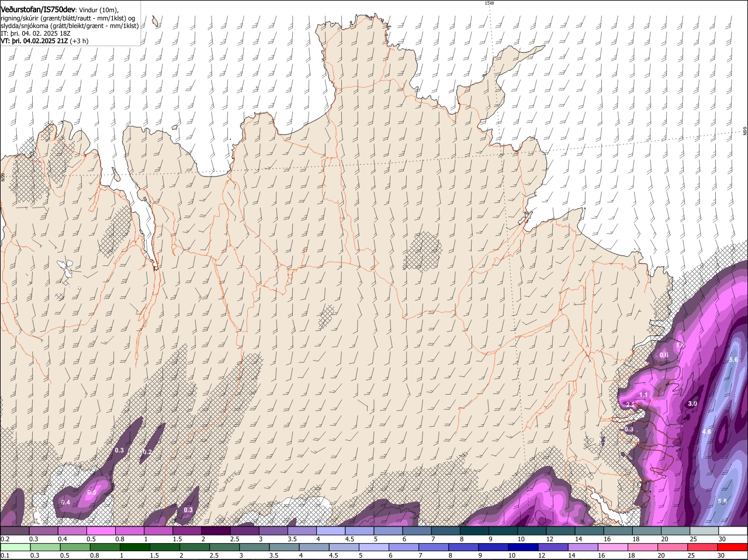Click the 1.1 precipitation value on the map
Viewport: 748px width, 560px height.
tap(643, 395)
